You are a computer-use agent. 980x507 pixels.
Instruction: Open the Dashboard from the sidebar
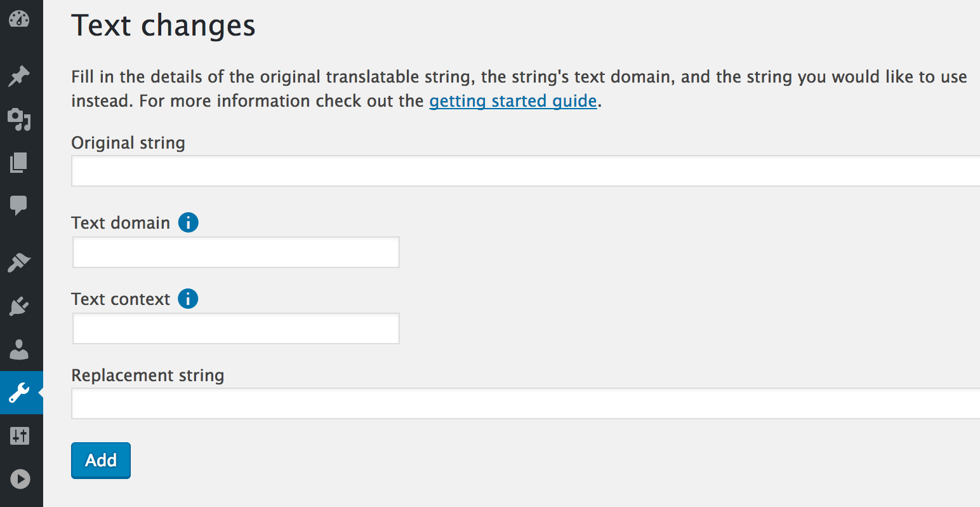(x=19, y=19)
